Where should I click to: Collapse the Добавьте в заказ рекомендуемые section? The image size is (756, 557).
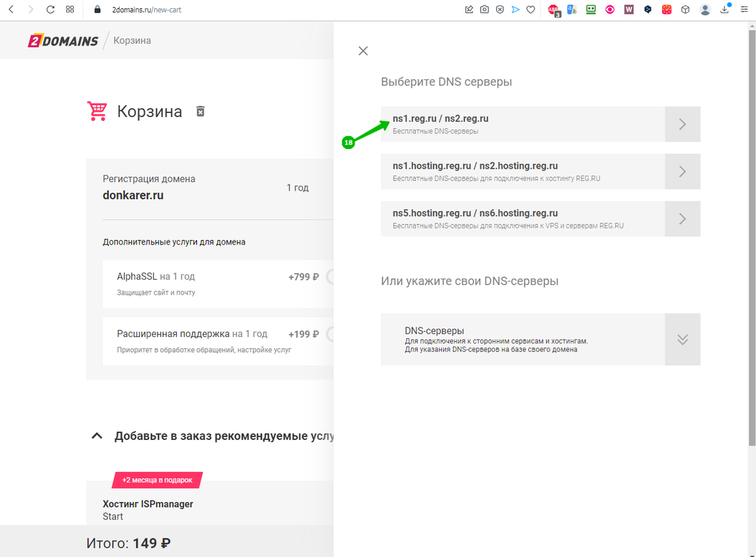pos(97,436)
